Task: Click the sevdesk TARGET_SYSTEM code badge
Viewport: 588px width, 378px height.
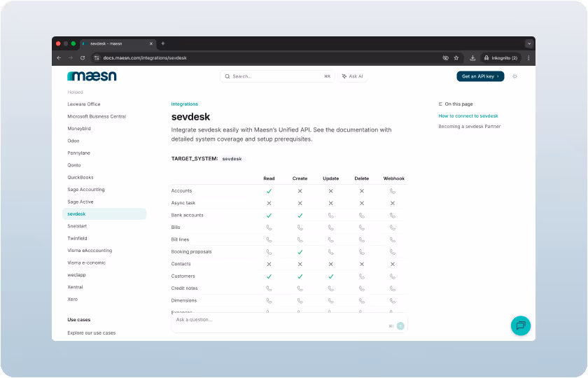Action: (x=232, y=159)
